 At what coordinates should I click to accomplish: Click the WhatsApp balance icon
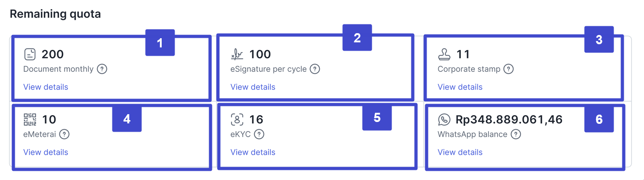pyautogui.click(x=444, y=120)
